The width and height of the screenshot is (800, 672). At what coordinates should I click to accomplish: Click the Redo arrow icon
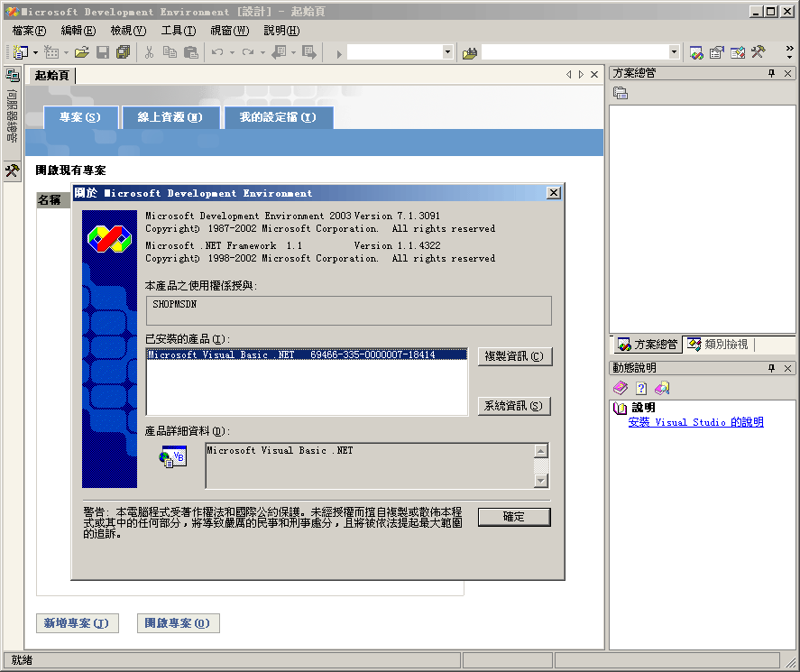pos(248,52)
